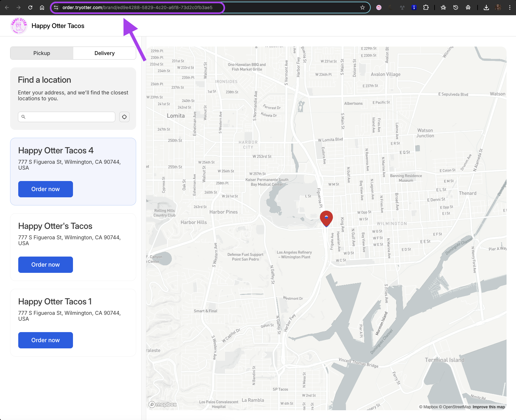Open browsing history clock icon
The image size is (516, 420).
pyautogui.click(x=456, y=7)
